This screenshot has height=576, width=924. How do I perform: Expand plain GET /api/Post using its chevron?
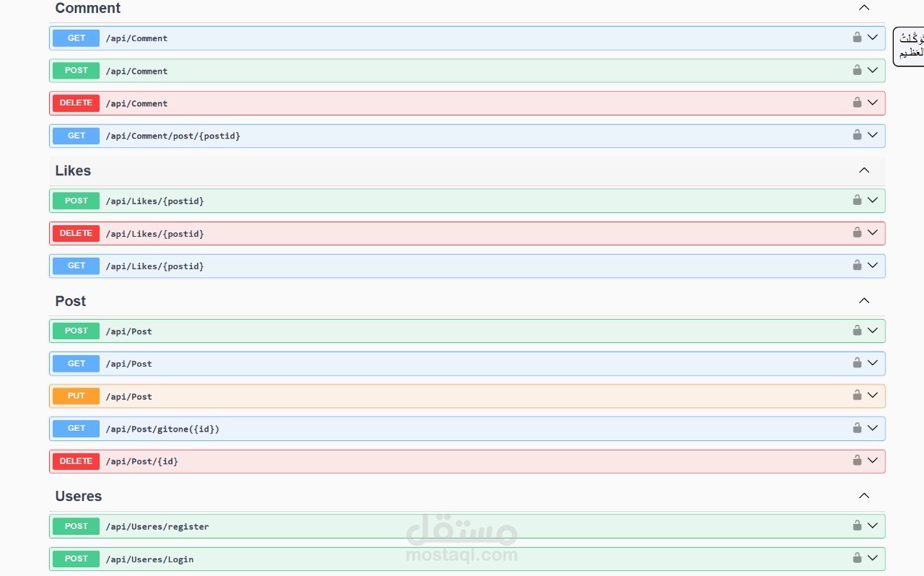[873, 363]
